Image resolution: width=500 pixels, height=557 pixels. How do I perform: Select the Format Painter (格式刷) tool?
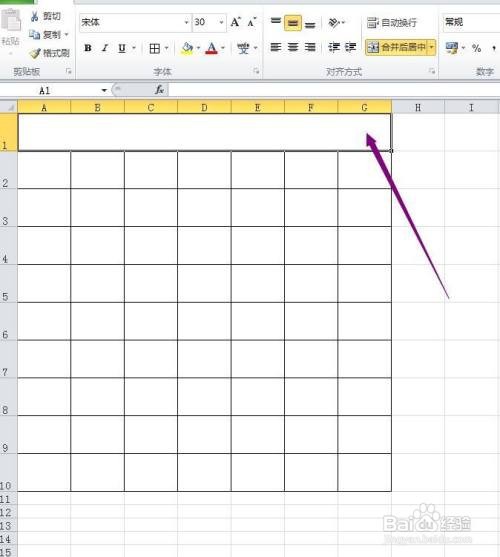49,53
